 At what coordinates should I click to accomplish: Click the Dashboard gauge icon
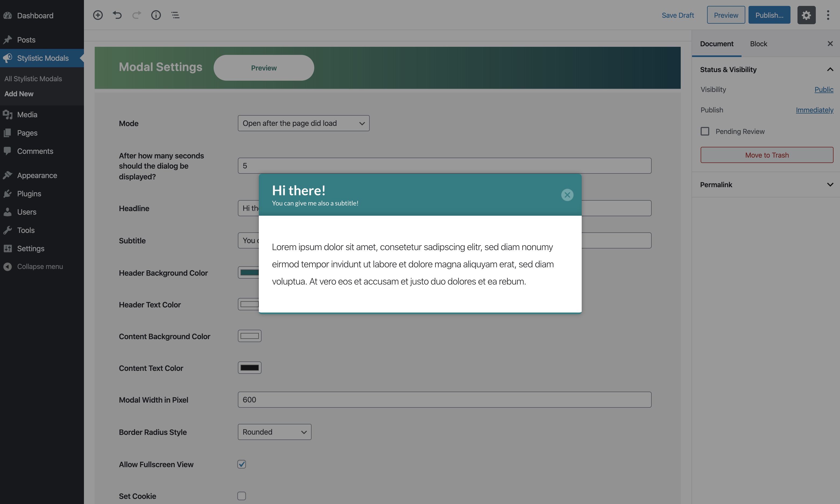pos(8,16)
